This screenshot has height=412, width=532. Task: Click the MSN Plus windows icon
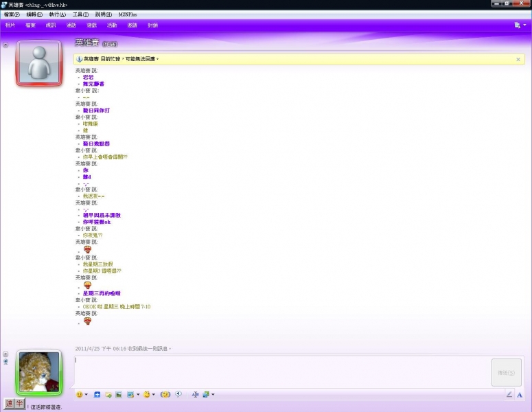(206, 394)
